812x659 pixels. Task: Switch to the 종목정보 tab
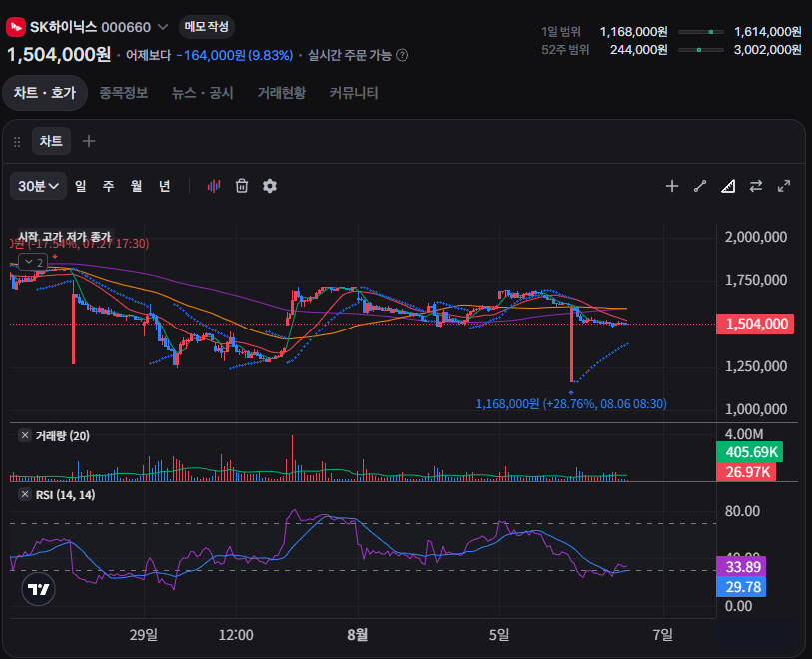123,93
